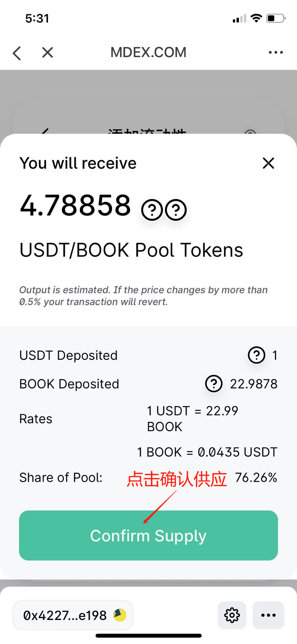Close the MDEX.COM browser page

coord(48,52)
